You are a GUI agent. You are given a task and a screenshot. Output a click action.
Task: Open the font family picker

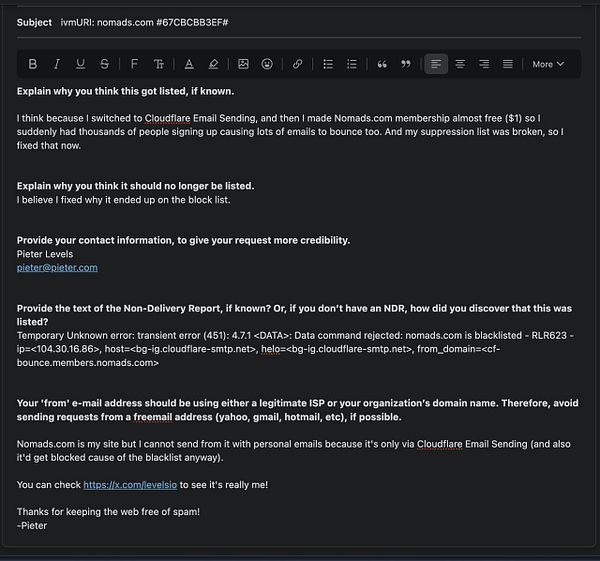pos(134,64)
